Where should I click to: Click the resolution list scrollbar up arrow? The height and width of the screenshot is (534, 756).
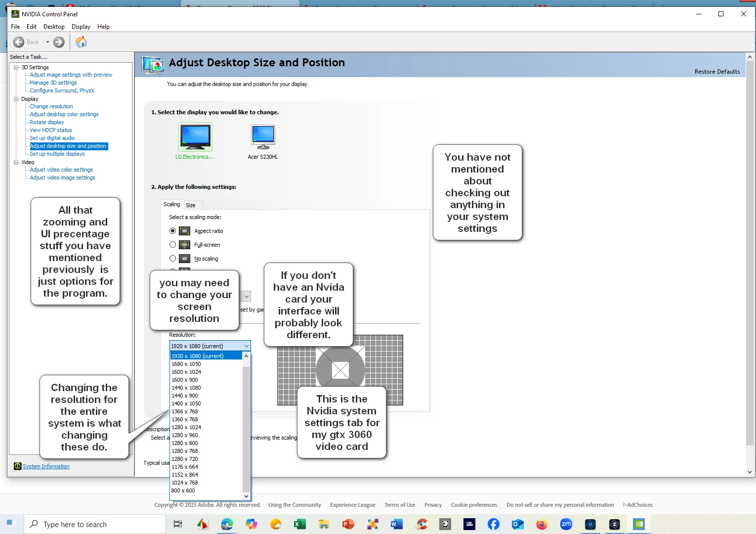click(x=247, y=356)
